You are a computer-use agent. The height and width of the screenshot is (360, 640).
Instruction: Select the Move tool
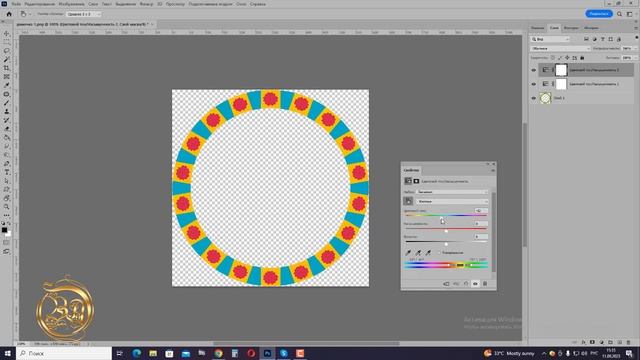(7, 33)
